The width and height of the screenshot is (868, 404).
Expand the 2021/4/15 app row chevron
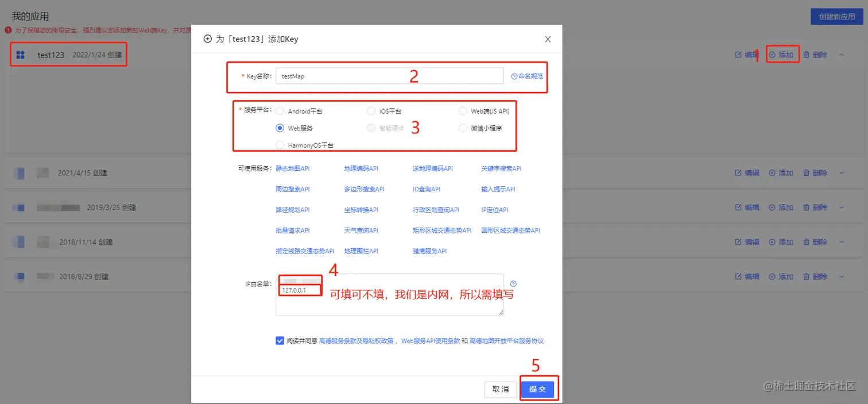[842, 173]
